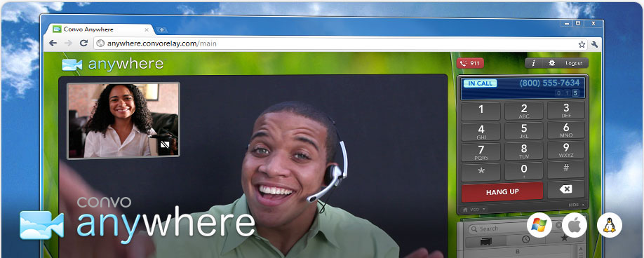Click the red 911 emergency call button
The height and width of the screenshot is (258, 644).
(470, 63)
